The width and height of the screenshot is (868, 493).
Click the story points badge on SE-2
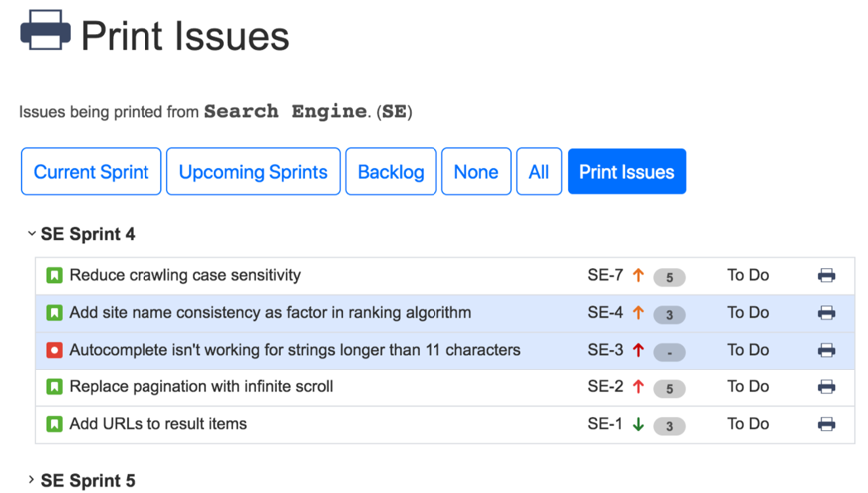pos(669,389)
